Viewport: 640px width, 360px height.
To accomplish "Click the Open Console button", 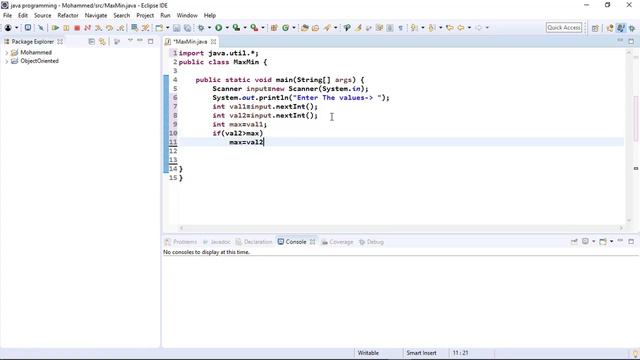I will (x=603, y=242).
